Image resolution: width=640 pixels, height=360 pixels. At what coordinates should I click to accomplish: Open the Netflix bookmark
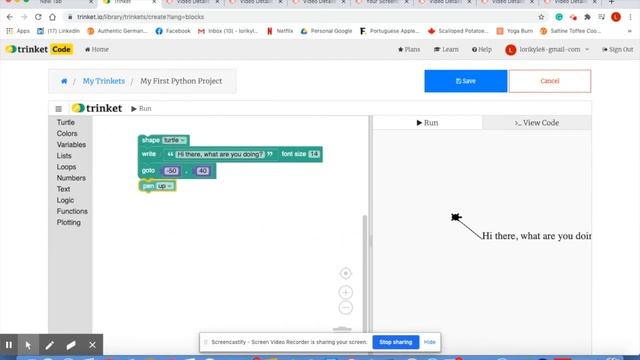(x=280, y=31)
